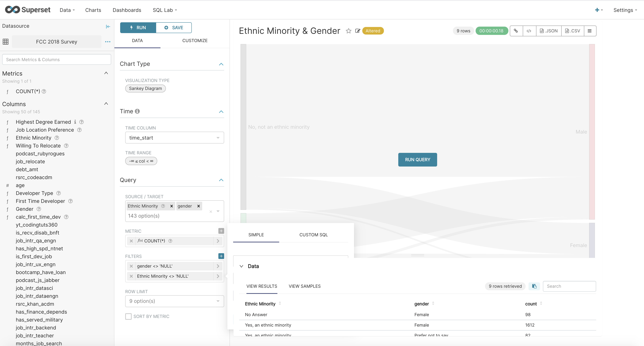Click the Search Metrics & Columns field

click(x=56, y=60)
